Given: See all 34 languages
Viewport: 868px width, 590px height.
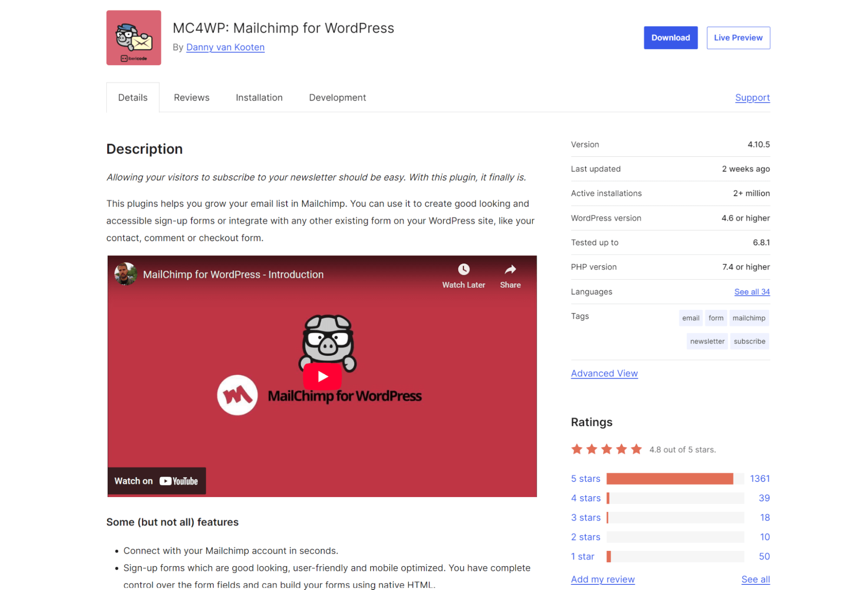Looking at the screenshot, I should [x=752, y=292].
